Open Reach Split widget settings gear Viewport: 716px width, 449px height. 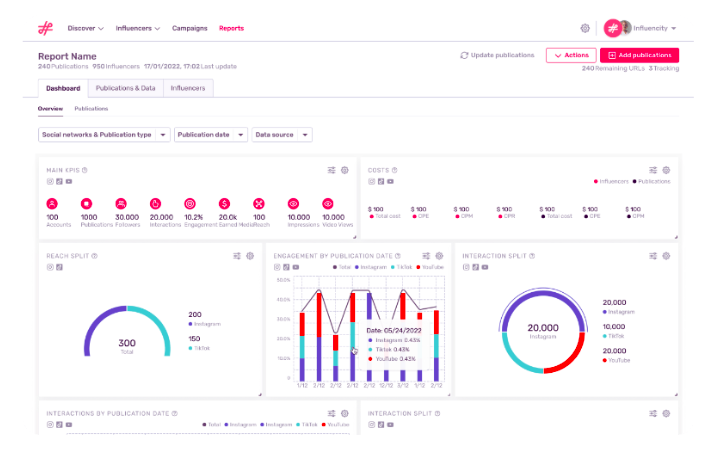click(x=250, y=256)
